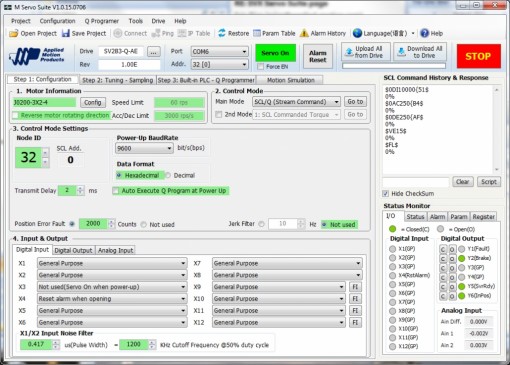This screenshot has height=365, width=510.
Task: Open the Addr. 32 [0] dropdown
Action: [219, 64]
